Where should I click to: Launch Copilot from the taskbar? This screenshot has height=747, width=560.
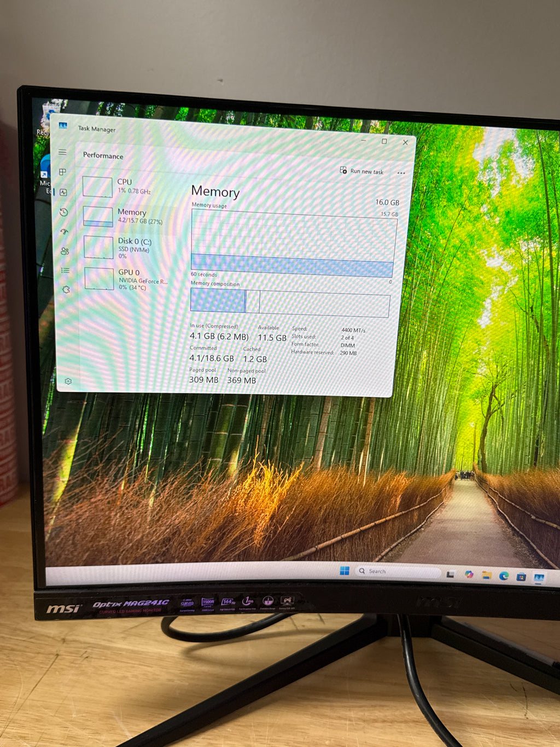coord(469,575)
